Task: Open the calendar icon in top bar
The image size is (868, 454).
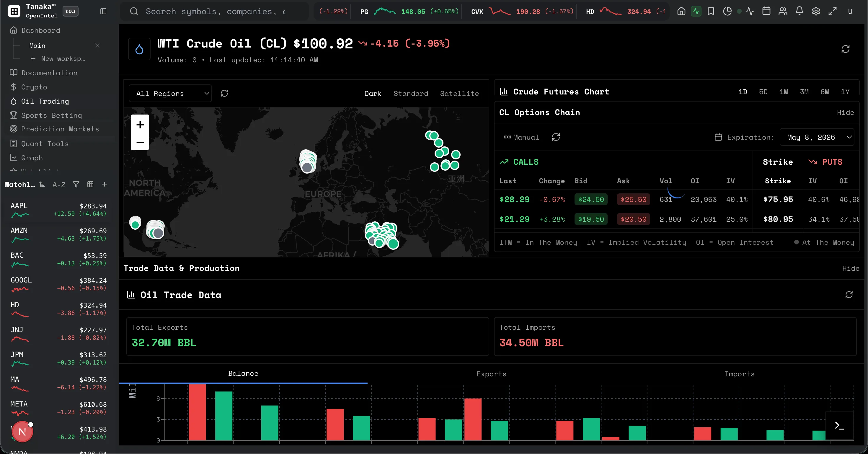Action: click(766, 11)
